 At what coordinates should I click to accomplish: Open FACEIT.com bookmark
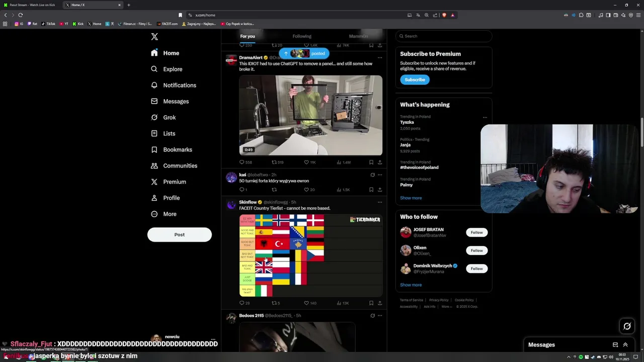pos(168,24)
